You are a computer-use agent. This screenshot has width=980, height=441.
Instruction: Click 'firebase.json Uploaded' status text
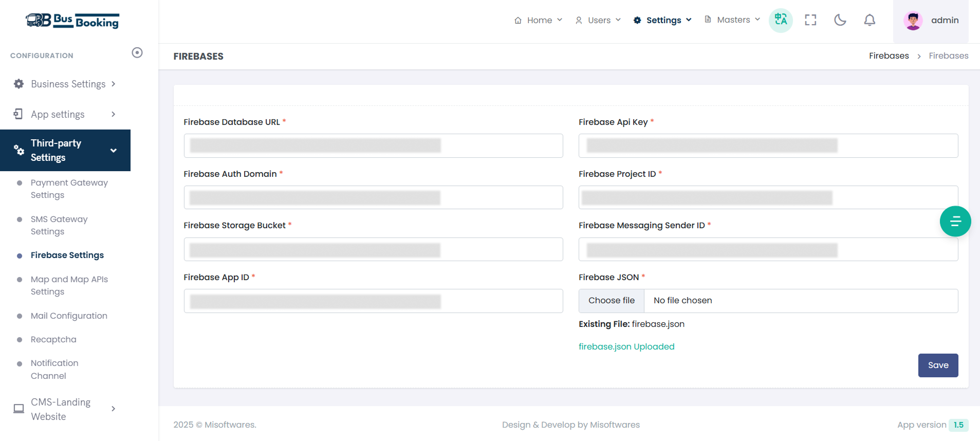626,346
